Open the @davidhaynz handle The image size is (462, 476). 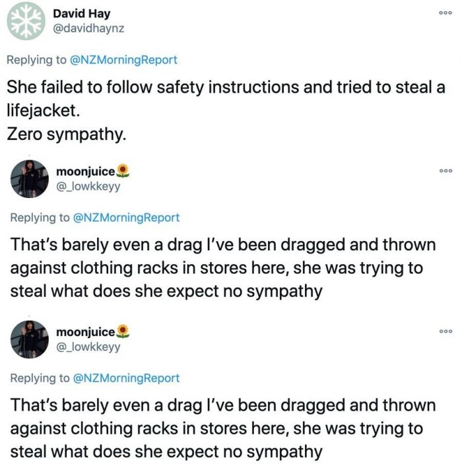88,28
